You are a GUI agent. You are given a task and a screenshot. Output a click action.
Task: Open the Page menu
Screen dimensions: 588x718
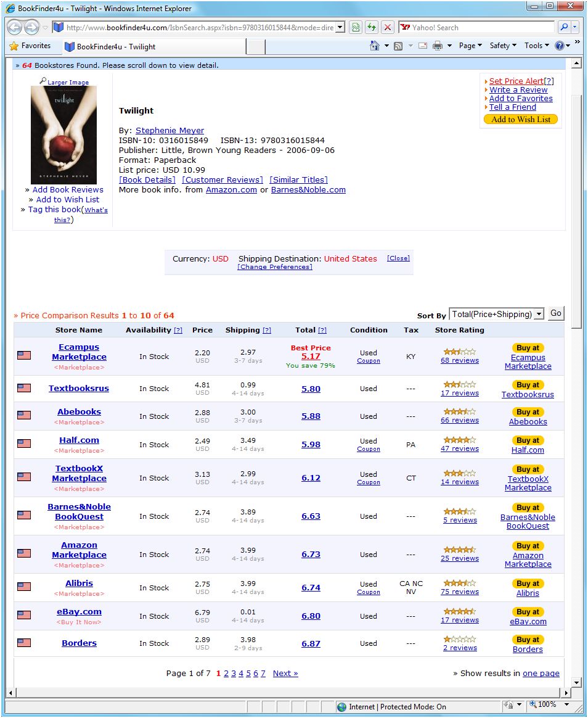pyautogui.click(x=470, y=46)
